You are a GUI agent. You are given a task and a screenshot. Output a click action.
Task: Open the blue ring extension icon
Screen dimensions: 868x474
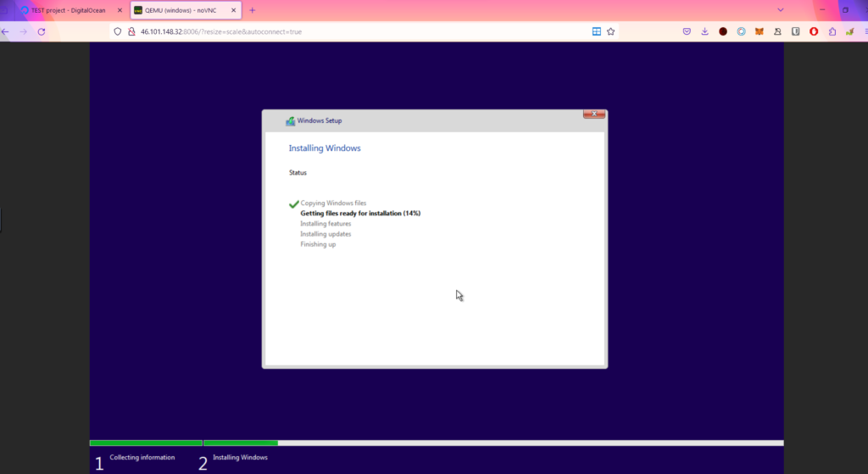741,31
